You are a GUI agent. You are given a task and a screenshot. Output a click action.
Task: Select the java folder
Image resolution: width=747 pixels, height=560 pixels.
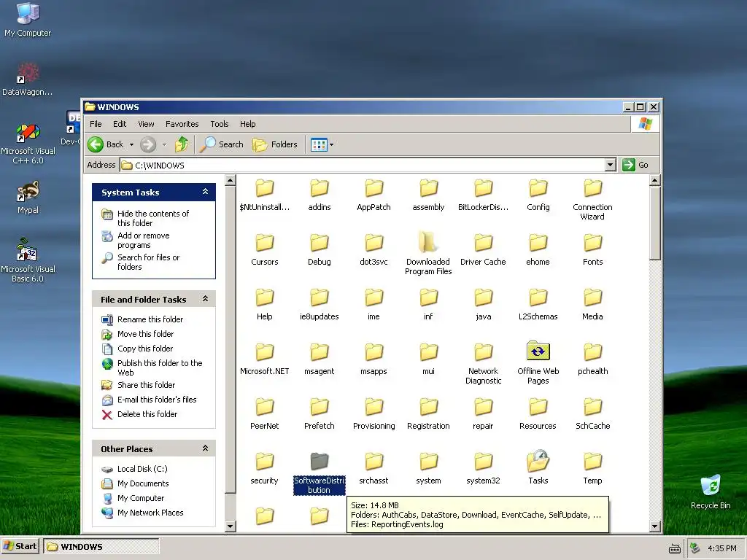[483, 304]
